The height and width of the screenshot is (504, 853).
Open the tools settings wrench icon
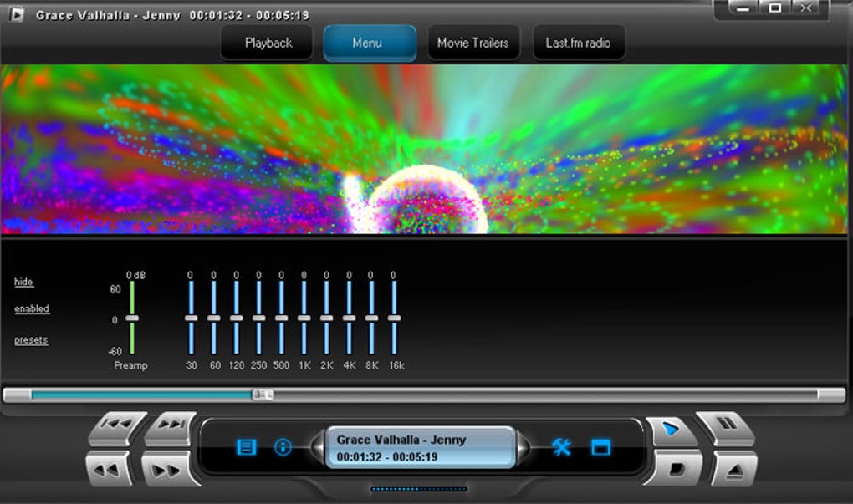click(x=561, y=447)
